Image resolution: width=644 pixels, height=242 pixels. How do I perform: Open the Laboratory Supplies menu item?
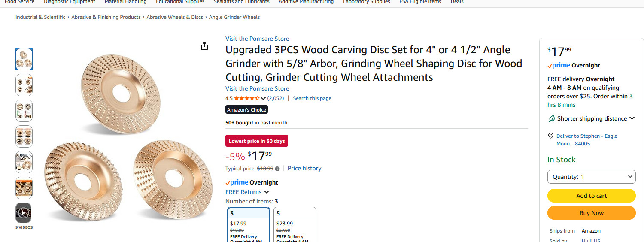point(366,2)
